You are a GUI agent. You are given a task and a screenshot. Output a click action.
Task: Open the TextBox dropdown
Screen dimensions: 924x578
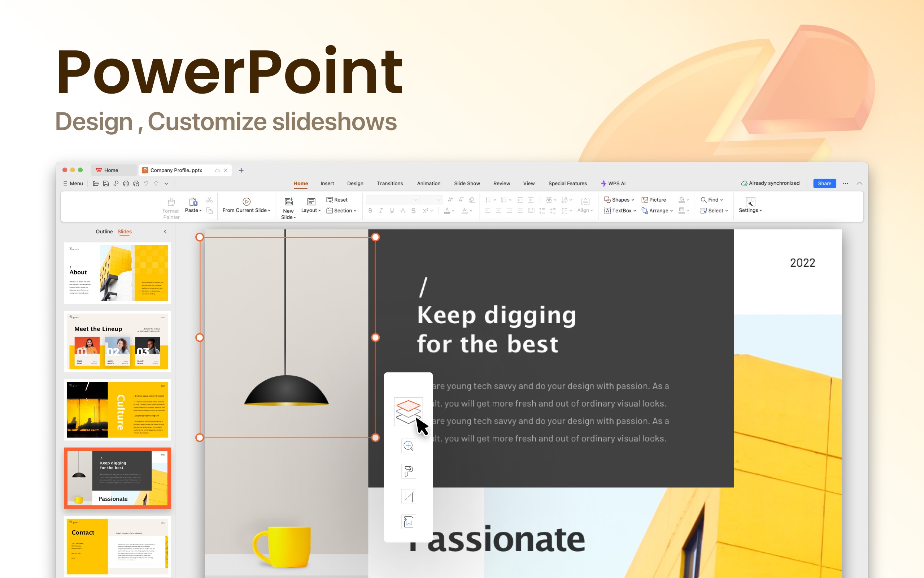point(620,211)
